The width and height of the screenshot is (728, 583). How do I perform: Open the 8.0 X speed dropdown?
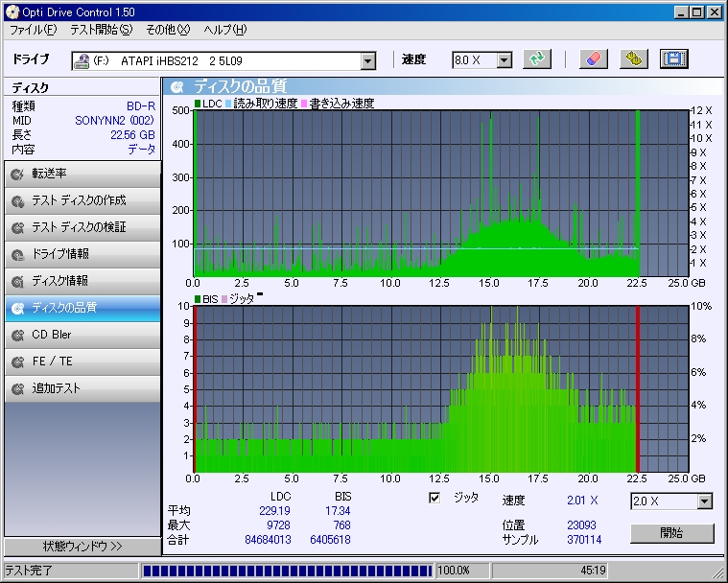point(505,60)
